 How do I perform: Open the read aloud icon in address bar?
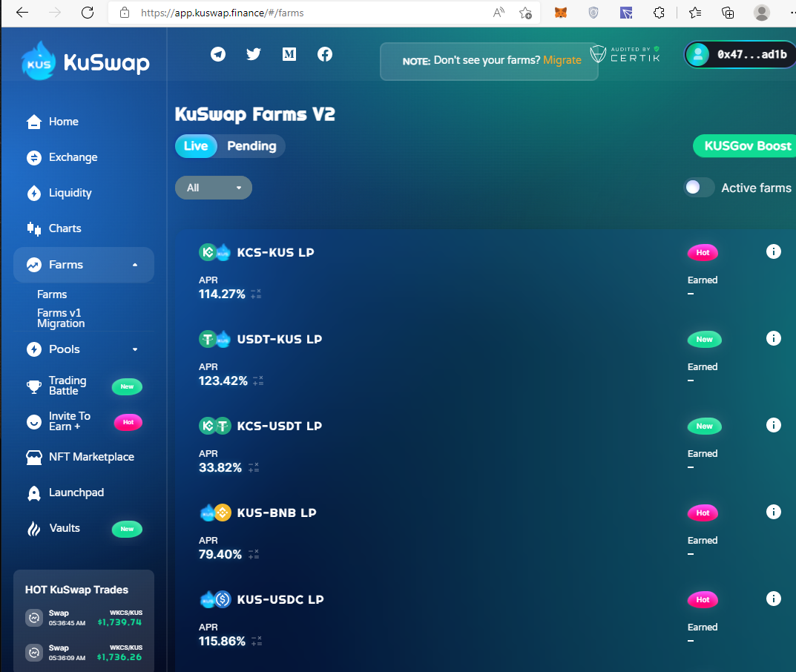coord(499,13)
